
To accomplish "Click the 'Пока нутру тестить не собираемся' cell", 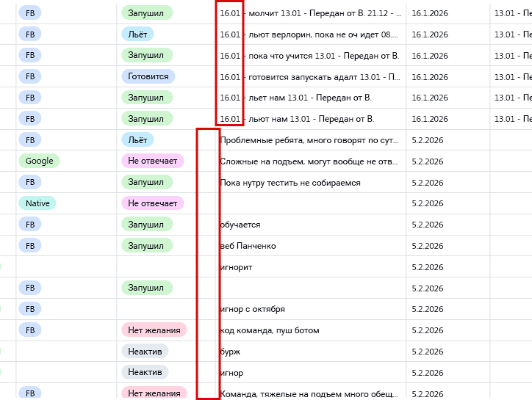I will [290, 182].
